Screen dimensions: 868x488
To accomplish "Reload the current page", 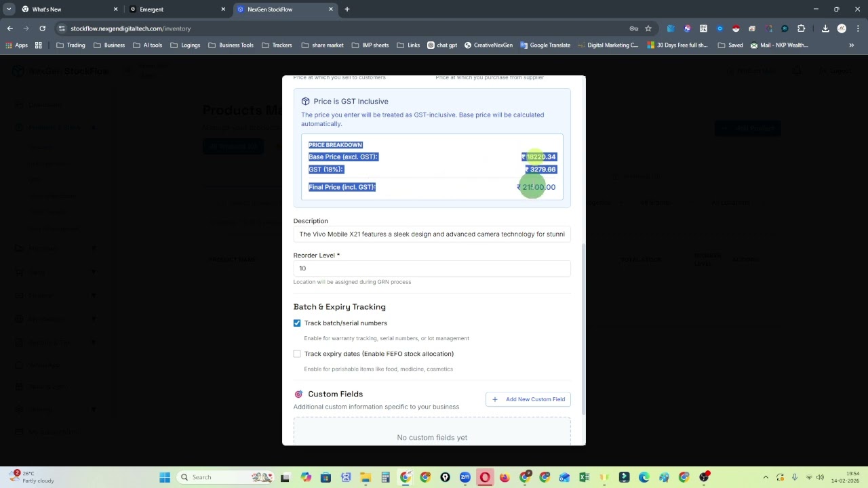I will click(x=42, y=28).
